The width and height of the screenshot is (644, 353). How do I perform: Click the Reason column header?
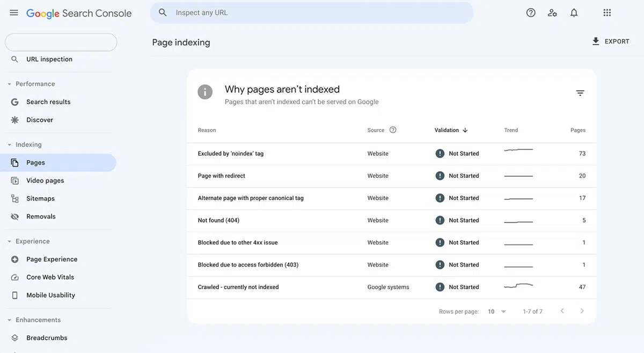pos(207,130)
